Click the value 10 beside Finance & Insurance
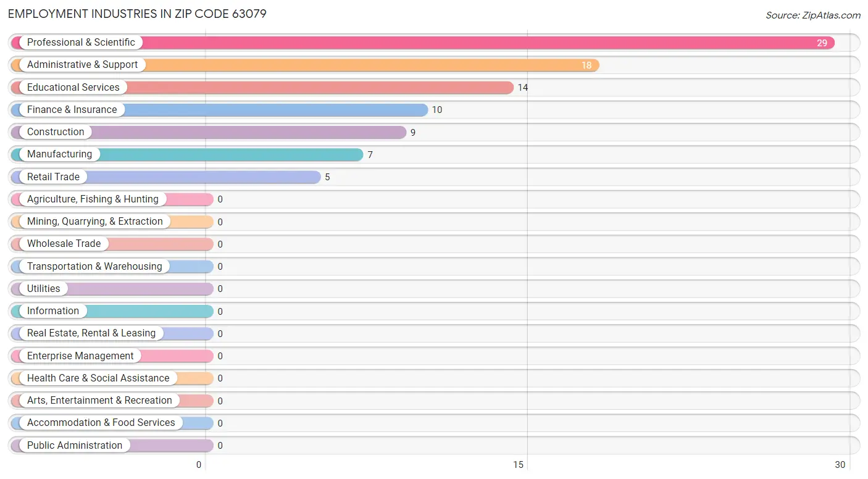Viewport: 868px width, 479px height. click(437, 110)
